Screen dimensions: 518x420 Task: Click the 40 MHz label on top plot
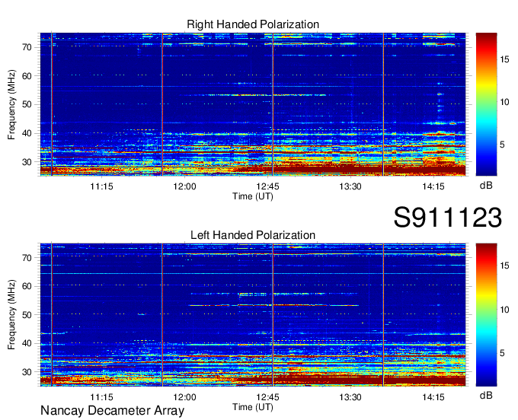tap(27, 134)
